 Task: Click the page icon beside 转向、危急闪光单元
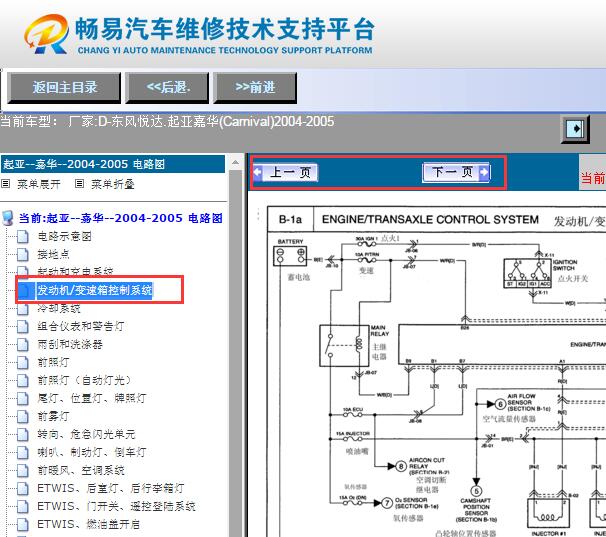click(x=23, y=434)
